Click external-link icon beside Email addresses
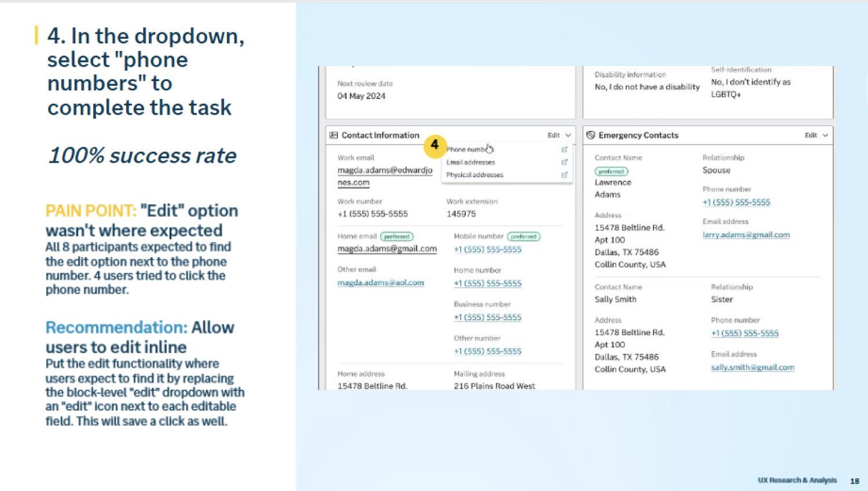The image size is (868, 491). coord(564,162)
